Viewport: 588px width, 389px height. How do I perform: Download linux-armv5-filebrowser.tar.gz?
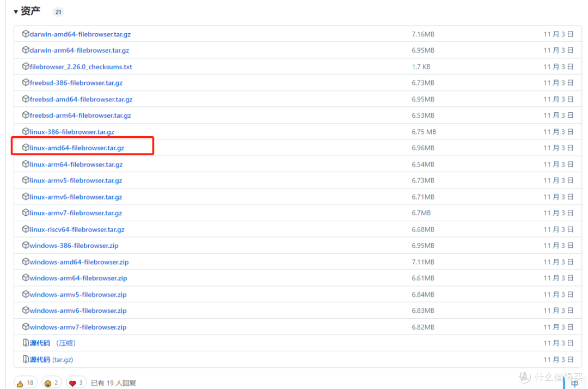(76, 181)
